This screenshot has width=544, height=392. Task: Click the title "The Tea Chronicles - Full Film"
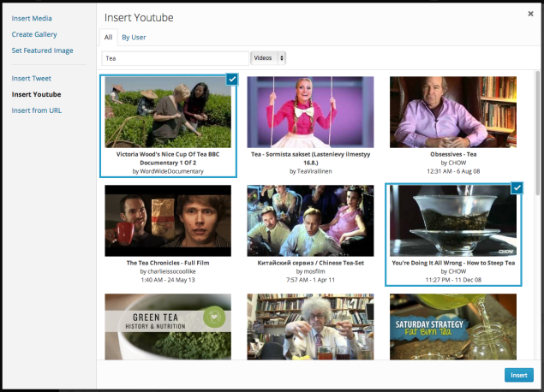tap(168, 263)
